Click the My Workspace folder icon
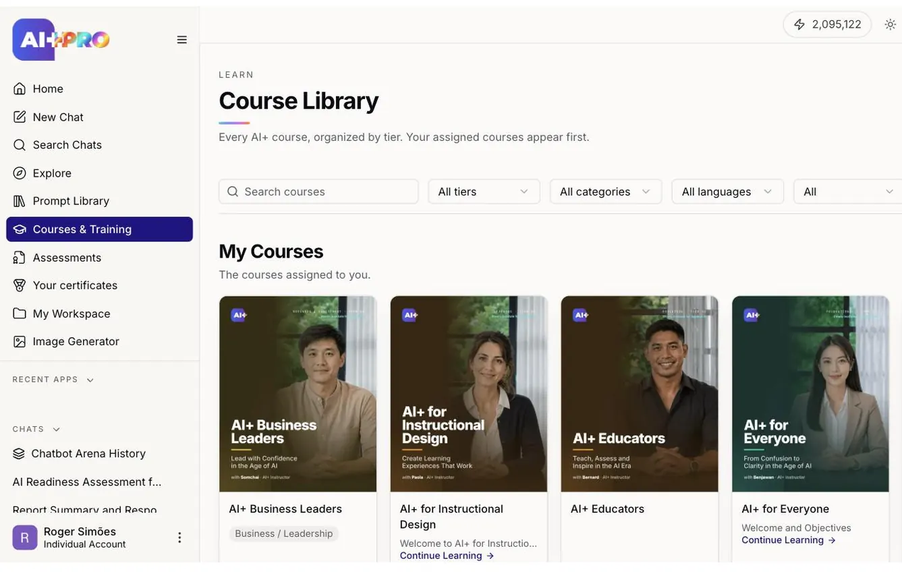This screenshot has width=902, height=588. tap(20, 314)
